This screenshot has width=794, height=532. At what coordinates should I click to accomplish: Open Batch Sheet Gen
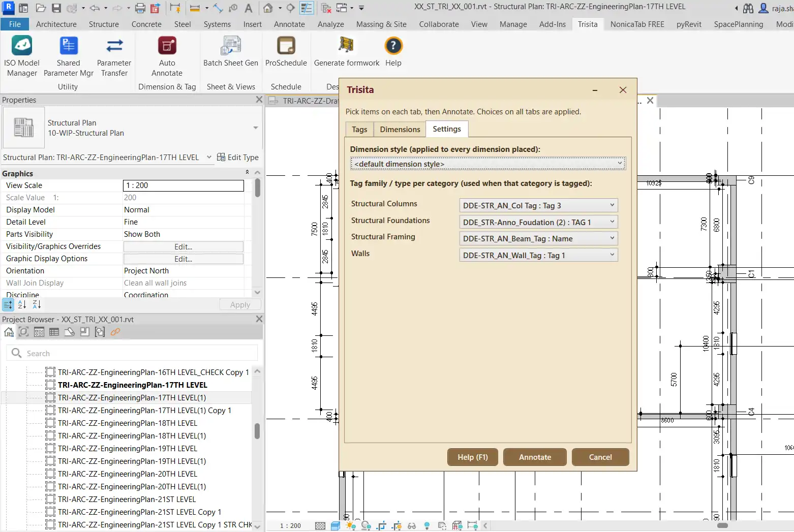231,52
